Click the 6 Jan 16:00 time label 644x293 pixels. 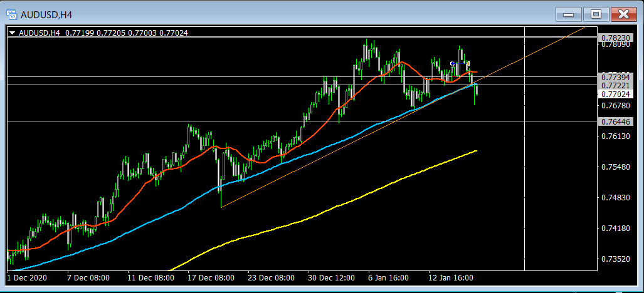click(388, 278)
